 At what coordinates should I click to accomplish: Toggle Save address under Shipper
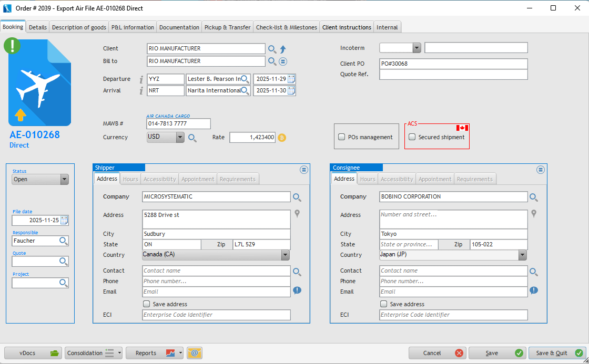[147, 304]
